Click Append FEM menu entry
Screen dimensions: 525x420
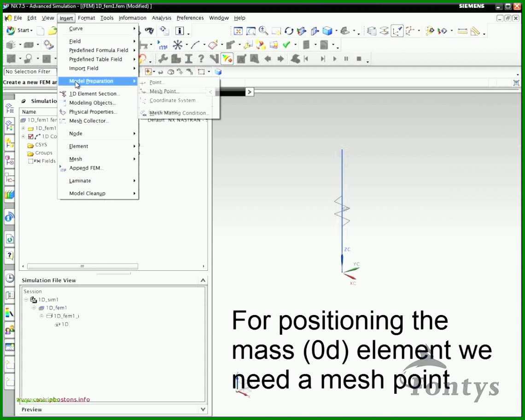tap(86, 168)
